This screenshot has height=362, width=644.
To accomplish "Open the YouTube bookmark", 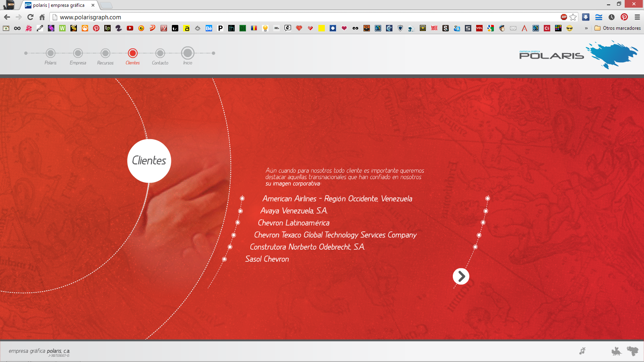I will 130,28.
